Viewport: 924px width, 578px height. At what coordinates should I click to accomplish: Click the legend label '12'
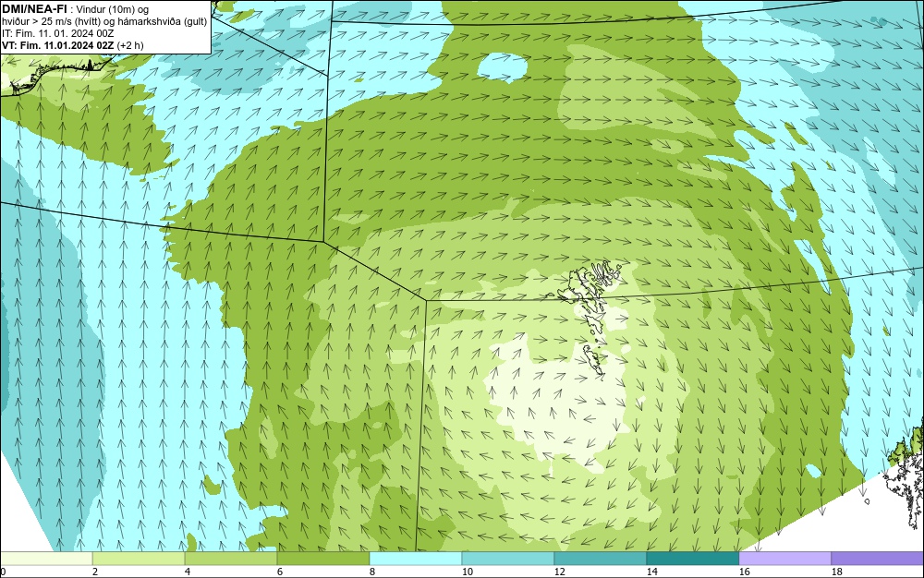[559, 572]
